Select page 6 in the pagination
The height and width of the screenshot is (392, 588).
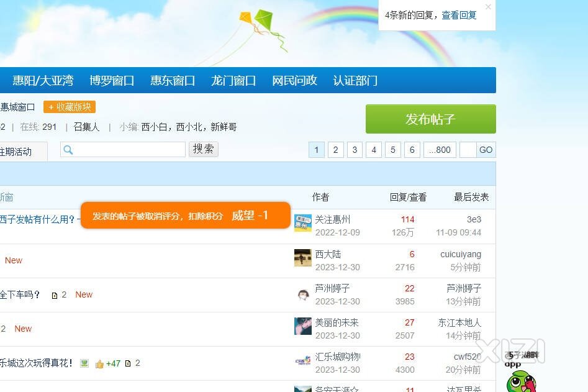click(x=412, y=150)
